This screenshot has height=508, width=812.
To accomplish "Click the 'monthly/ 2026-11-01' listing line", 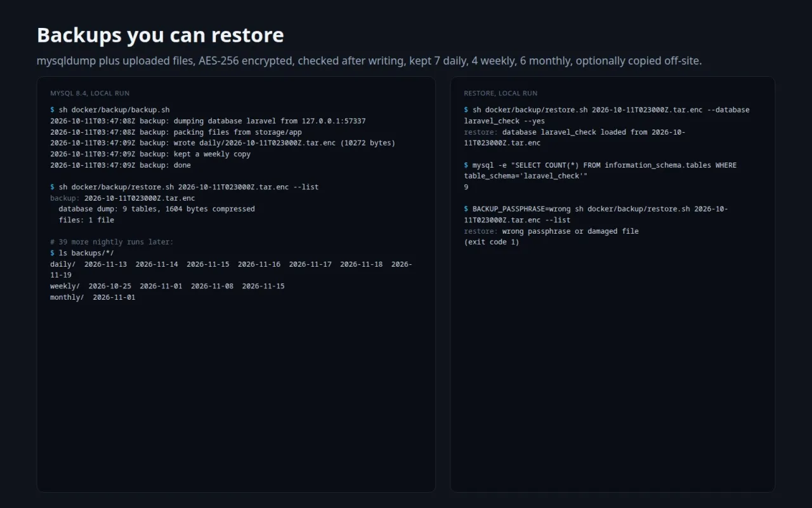I will click(93, 297).
